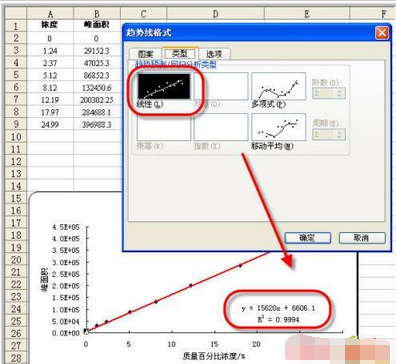Switch to the 图案 tab
This screenshot has height=364, width=396.
(145, 54)
